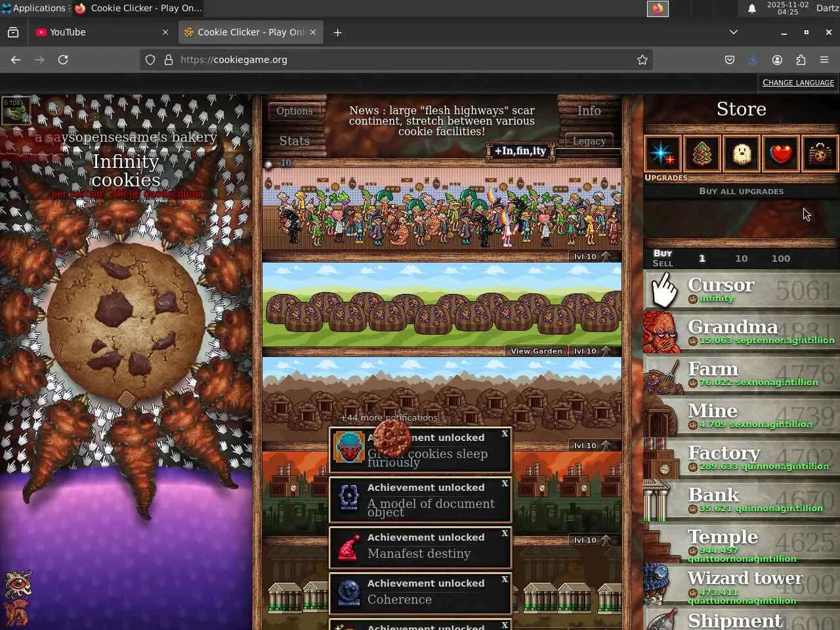The height and width of the screenshot is (630, 840).
Task: Open the Firefox account icon
Action: coord(777,60)
